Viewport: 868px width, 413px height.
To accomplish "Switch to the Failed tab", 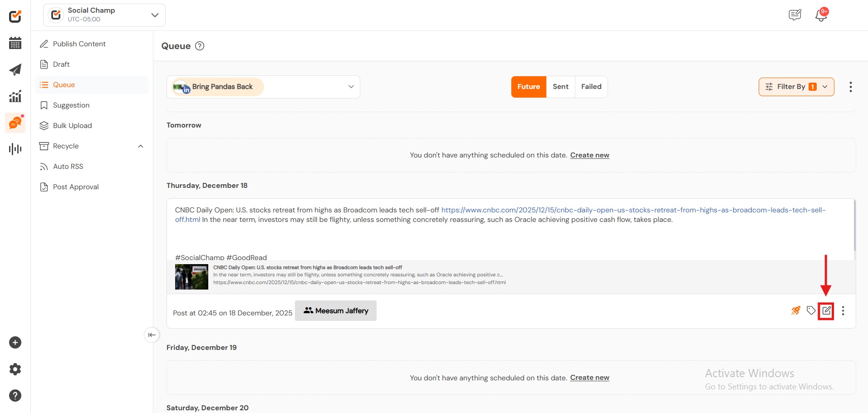I will click(591, 87).
